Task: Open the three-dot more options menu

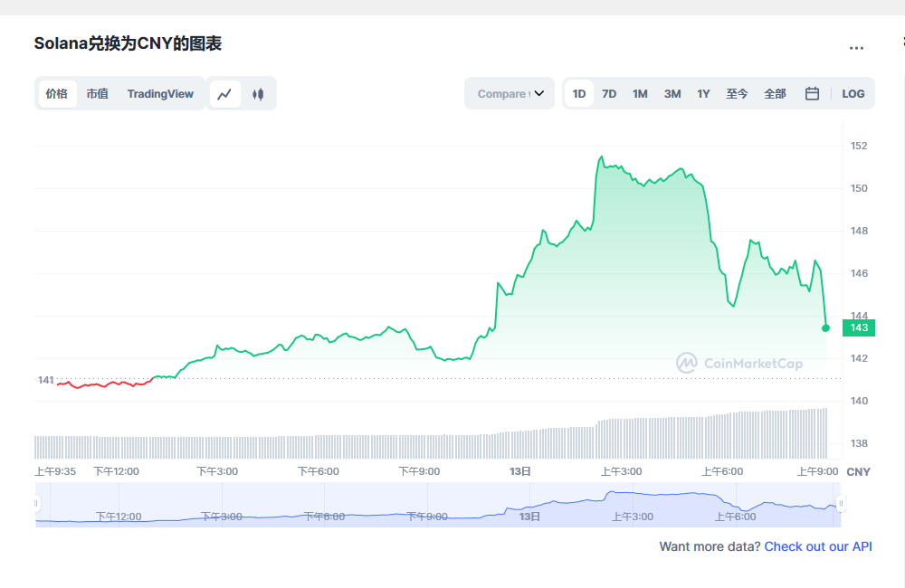Action: click(x=856, y=48)
